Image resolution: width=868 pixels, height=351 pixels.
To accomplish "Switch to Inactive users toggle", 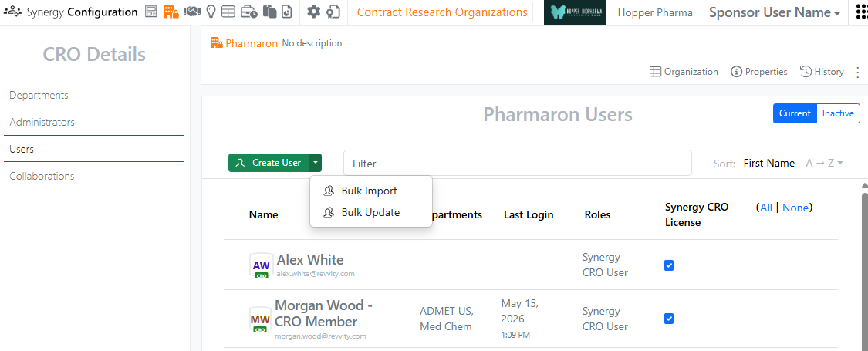I will tap(838, 113).
